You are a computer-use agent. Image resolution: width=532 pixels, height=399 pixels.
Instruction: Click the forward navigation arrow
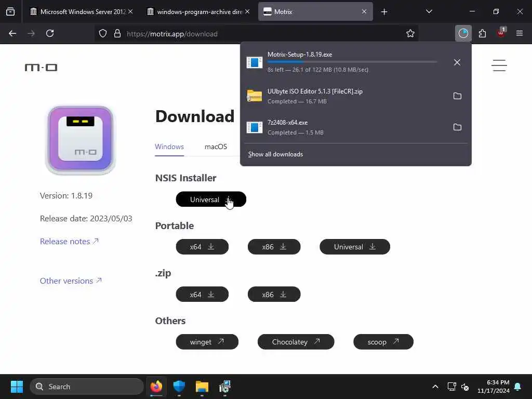[x=31, y=33]
